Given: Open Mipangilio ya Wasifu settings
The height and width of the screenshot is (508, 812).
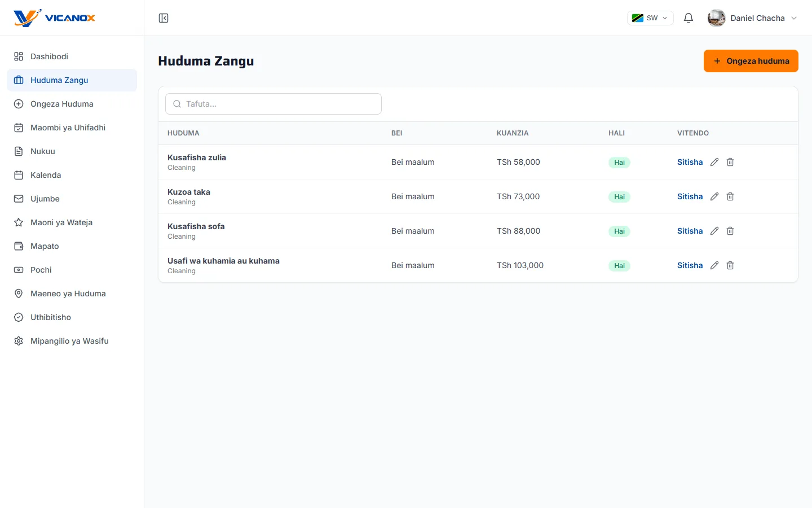Looking at the screenshot, I should [x=72, y=341].
